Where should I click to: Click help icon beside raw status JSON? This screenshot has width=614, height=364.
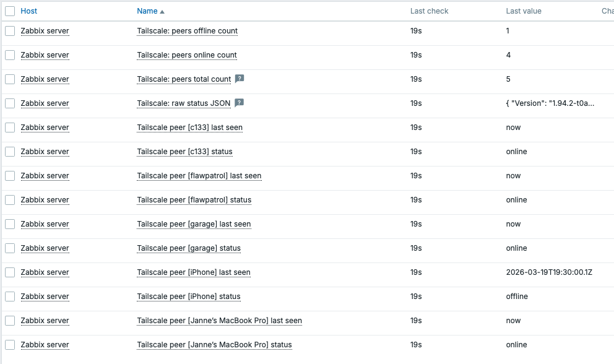[239, 103]
